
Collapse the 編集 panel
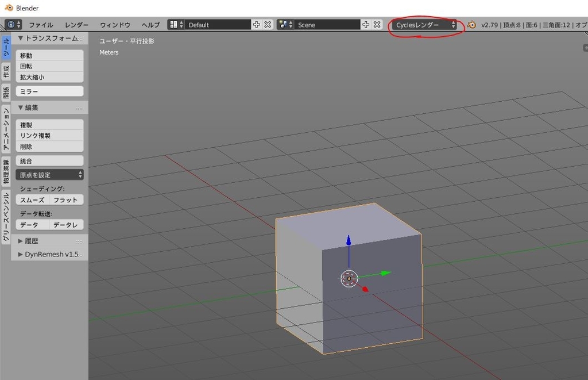pos(21,108)
